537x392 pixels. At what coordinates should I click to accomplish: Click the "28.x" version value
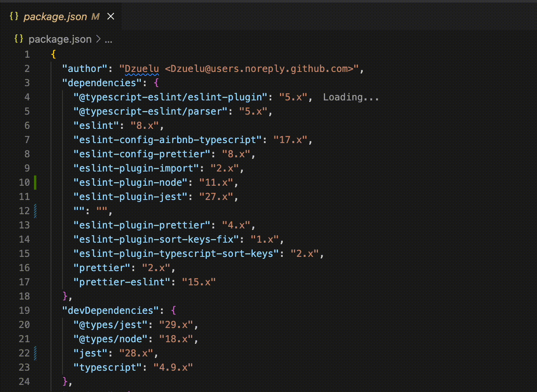tap(136, 353)
